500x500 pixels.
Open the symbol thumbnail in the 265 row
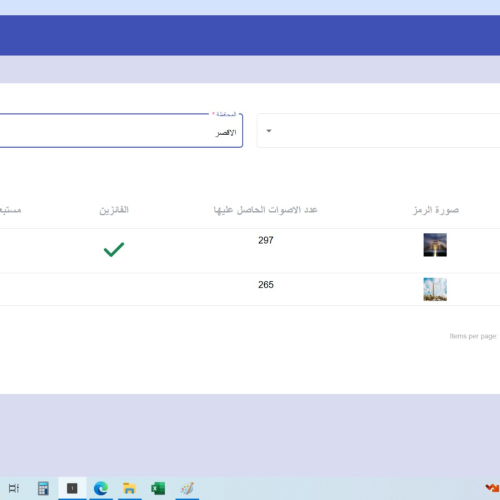[x=435, y=289]
